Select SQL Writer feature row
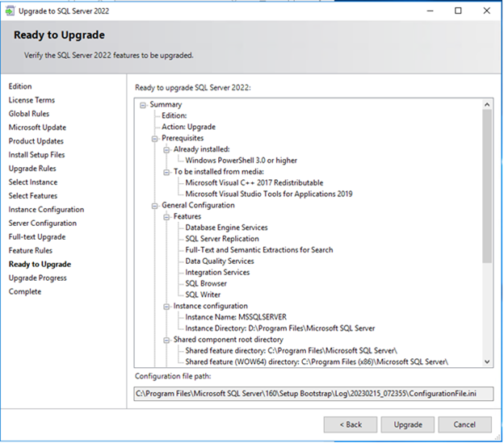This screenshot has height=443, width=504. coord(203,295)
